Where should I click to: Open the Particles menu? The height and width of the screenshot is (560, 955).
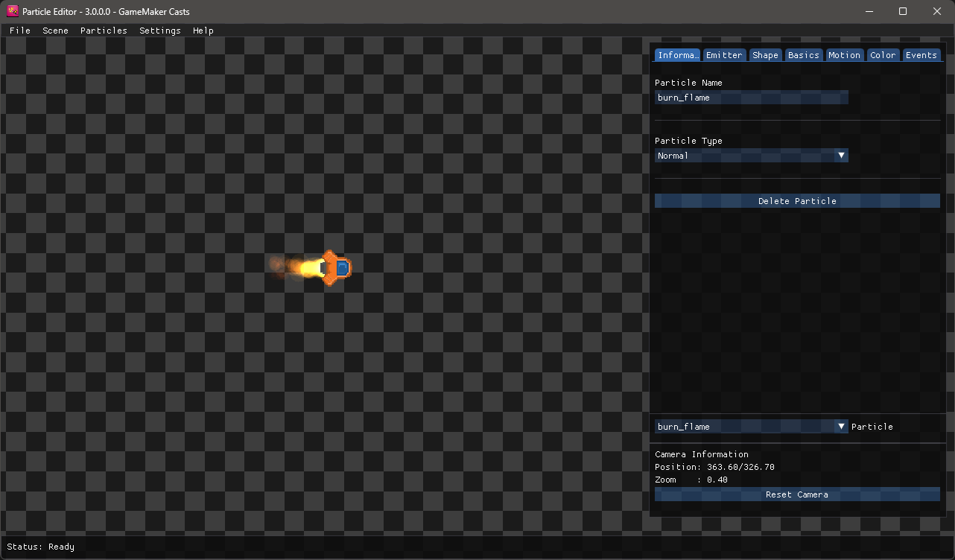click(104, 31)
